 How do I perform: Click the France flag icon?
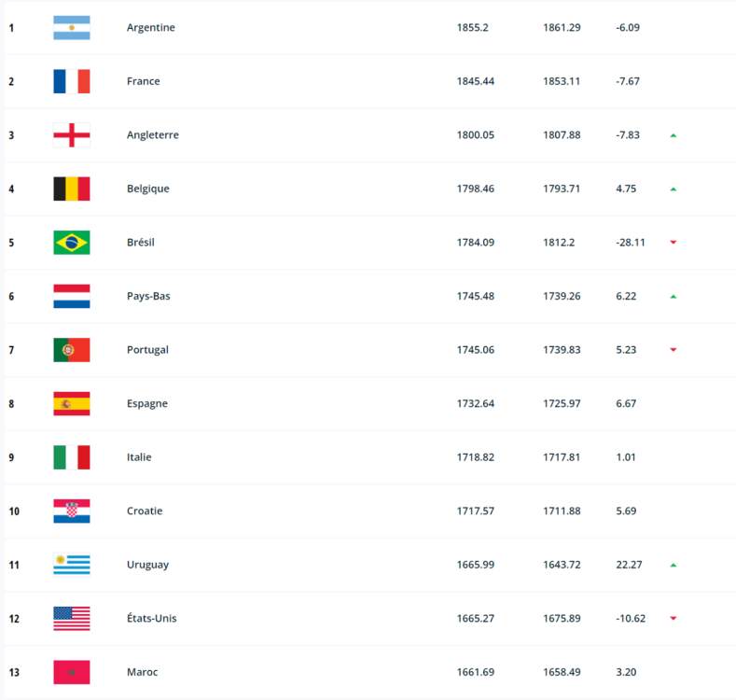(x=72, y=81)
